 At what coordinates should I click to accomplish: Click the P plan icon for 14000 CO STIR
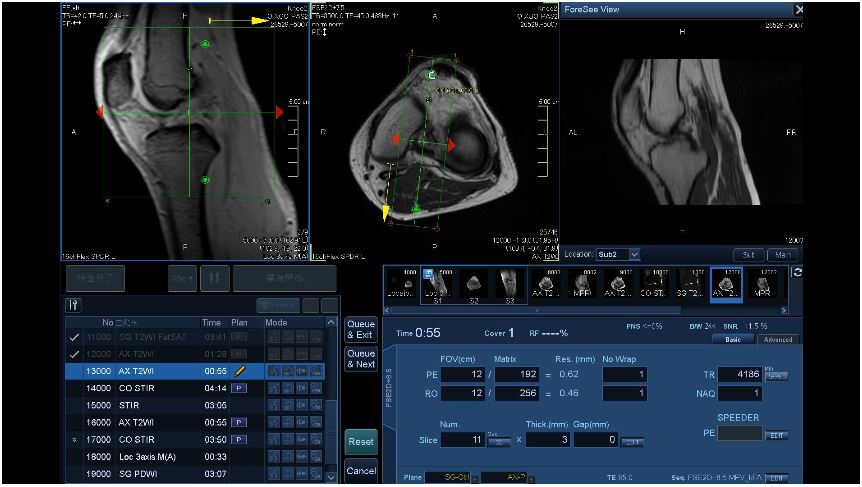pyautogui.click(x=240, y=388)
